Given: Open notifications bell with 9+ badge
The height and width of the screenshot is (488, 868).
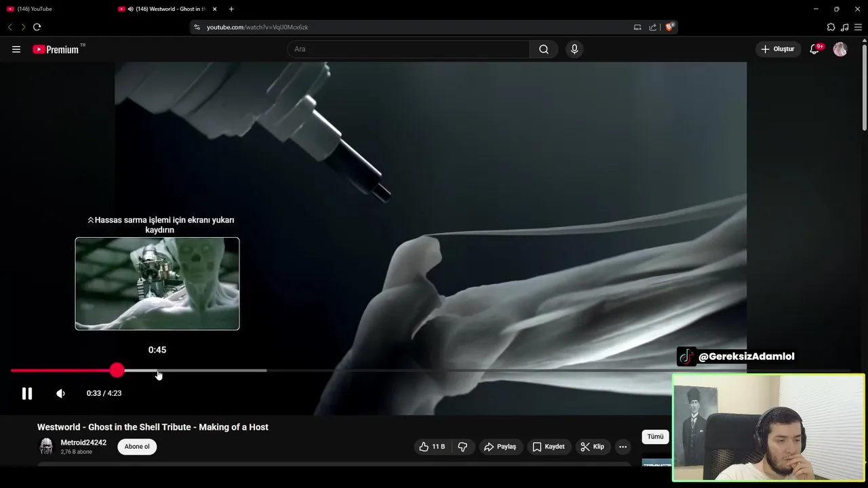Looking at the screenshot, I should [x=815, y=49].
